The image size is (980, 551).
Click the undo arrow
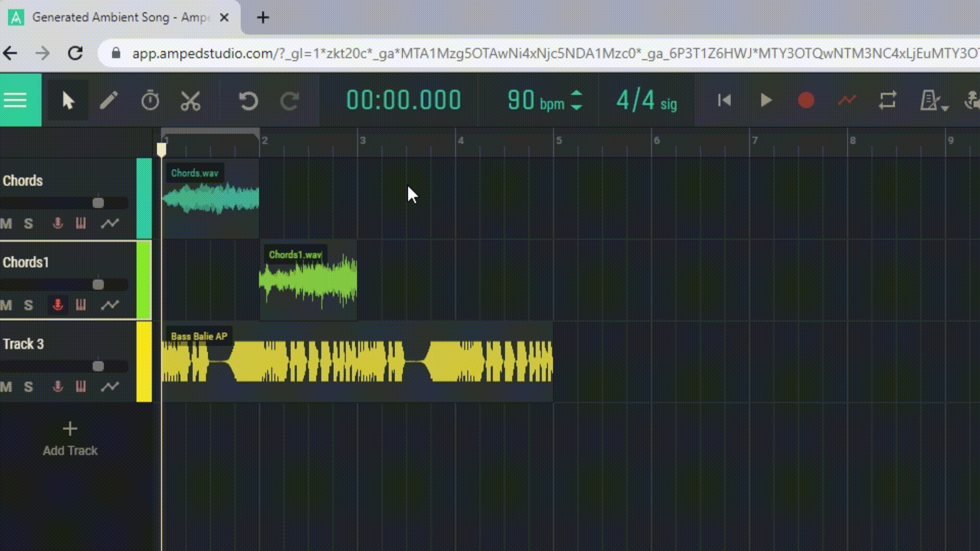[x=249, y=101]
